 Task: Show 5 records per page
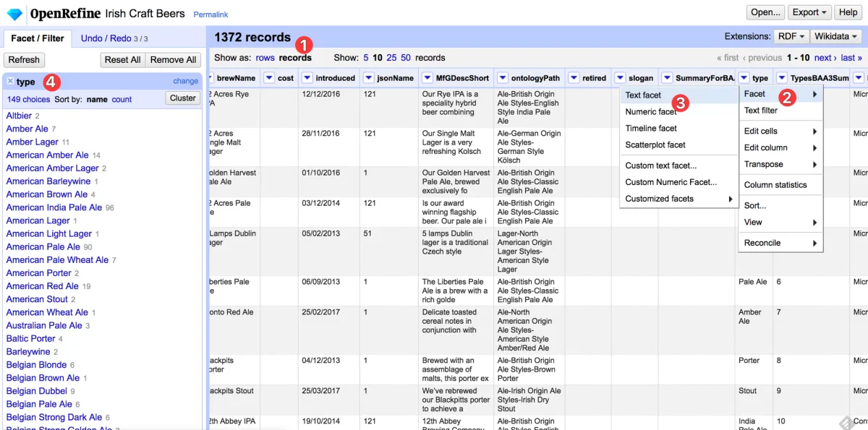tap(366, 58)
